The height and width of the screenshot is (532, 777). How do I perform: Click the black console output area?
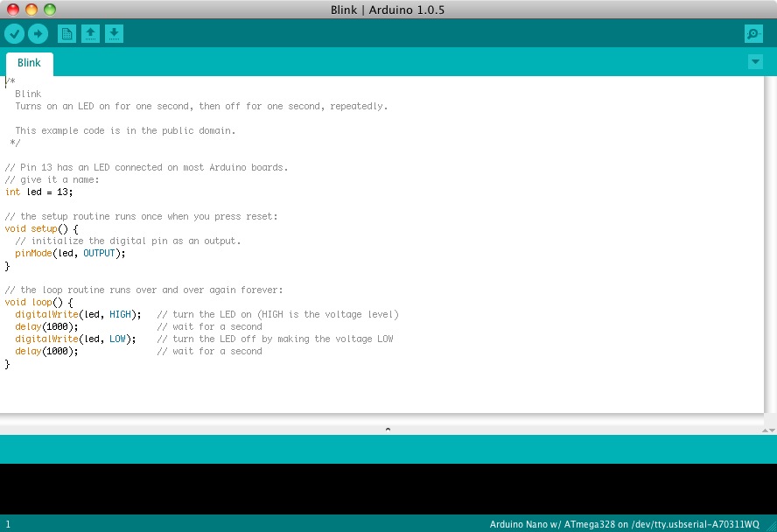point(388,489)
